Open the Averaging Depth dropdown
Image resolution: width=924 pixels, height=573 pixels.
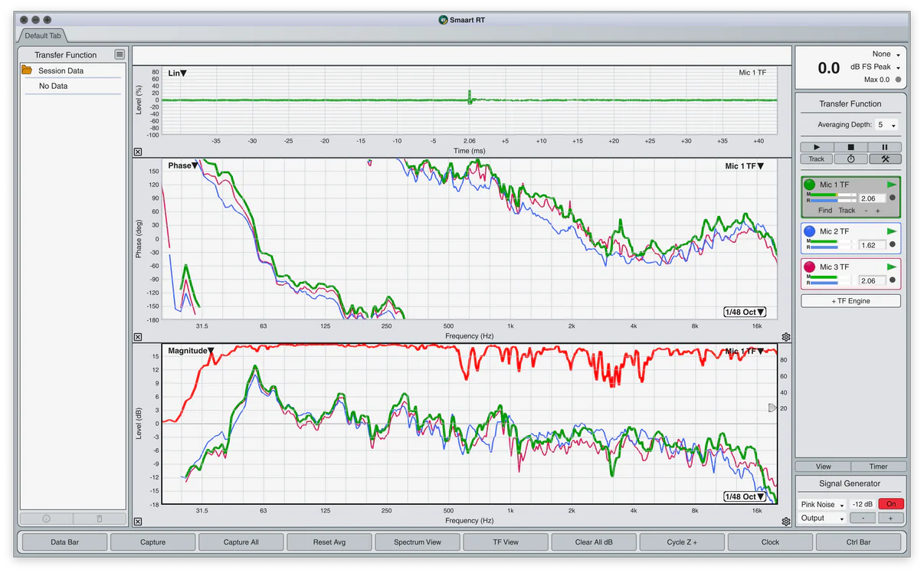pos(888,125)
